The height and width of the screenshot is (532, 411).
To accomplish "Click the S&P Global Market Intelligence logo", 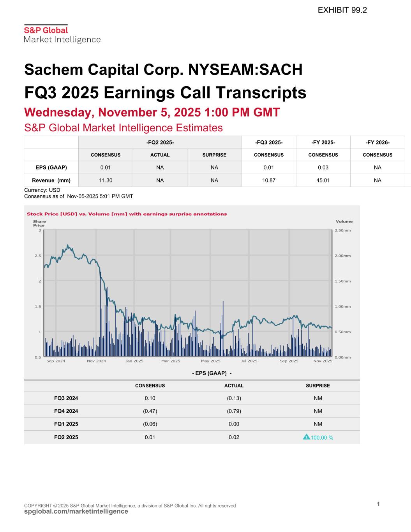I will (62, 34).
